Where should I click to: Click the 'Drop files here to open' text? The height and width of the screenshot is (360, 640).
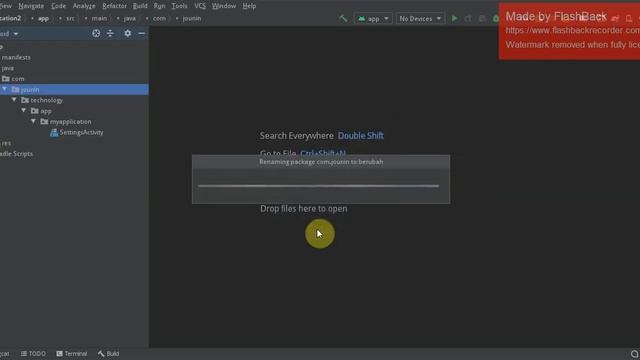tap(304, 209)
